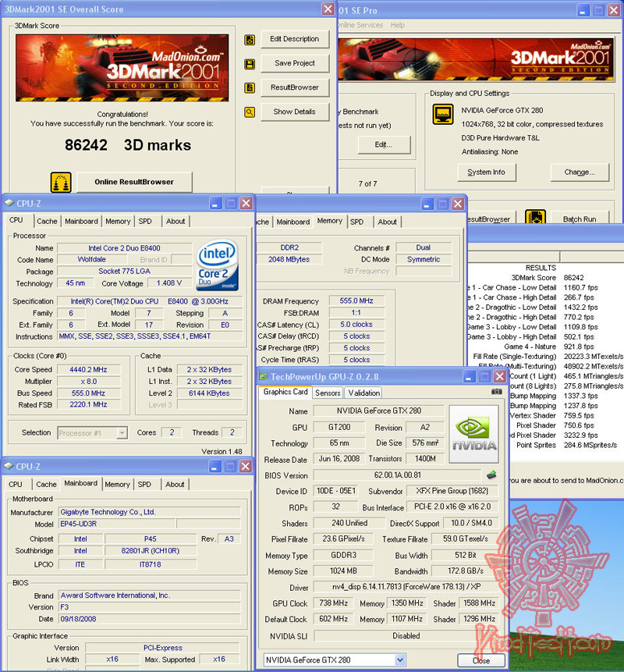Click the ResultBrowser document icon

[x=250, y=87]
